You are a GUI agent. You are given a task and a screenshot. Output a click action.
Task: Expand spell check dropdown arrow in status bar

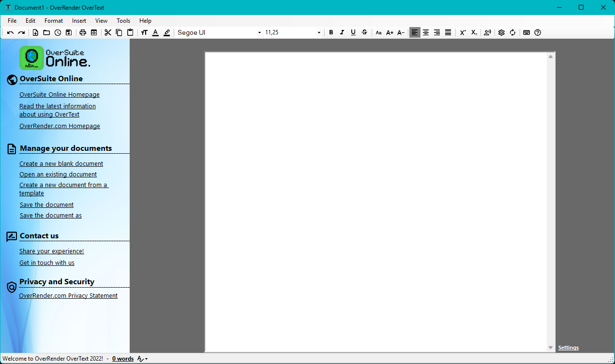(146, 359)
